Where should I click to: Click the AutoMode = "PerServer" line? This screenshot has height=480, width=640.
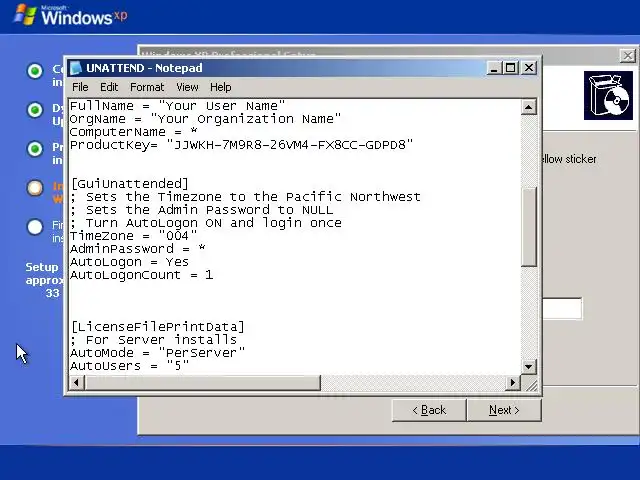tap(158, 353)
